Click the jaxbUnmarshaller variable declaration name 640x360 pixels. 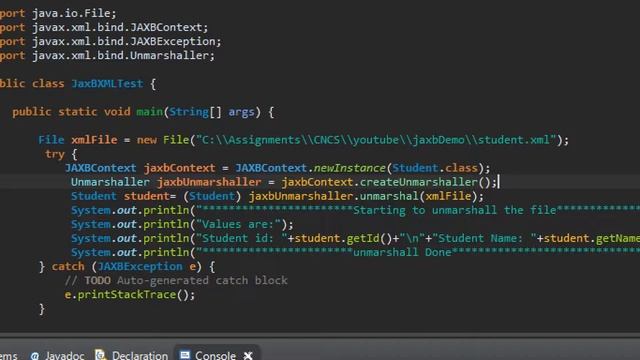click(209, 182)
